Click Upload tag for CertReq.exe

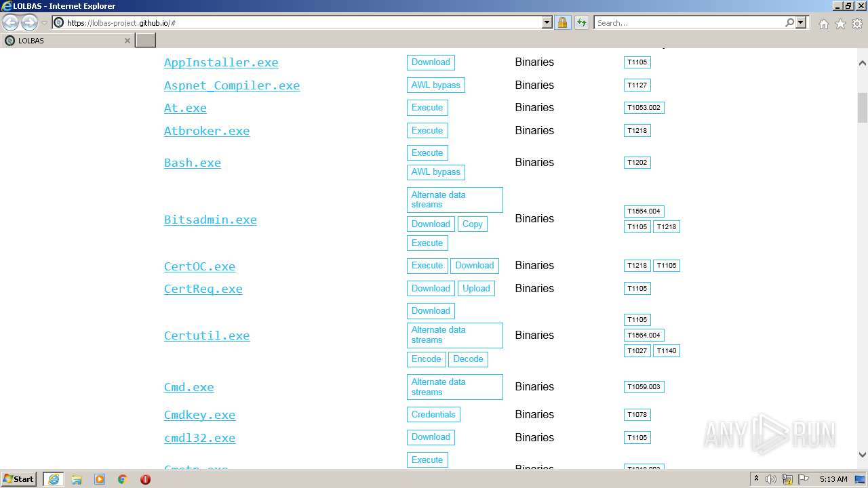(x=476, y=289)
